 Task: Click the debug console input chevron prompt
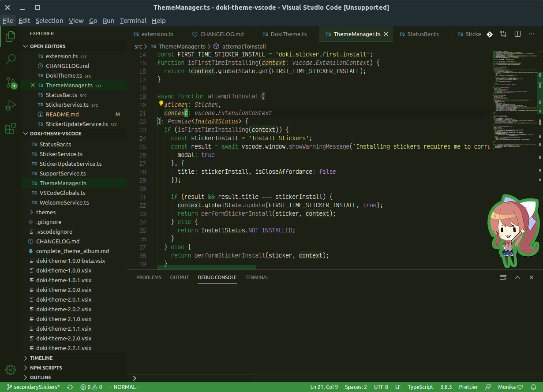tap(135, 378)
